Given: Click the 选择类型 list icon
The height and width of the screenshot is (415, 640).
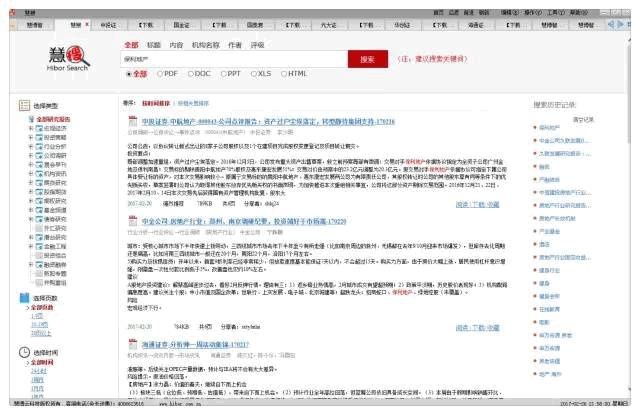Looking at the screenshot, I should [x=24, y=105].
